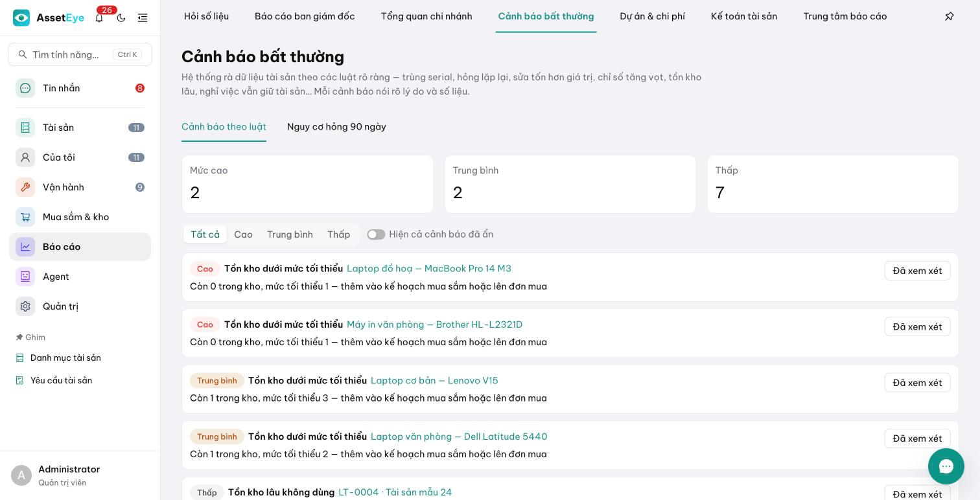This screenshot has height=500, width=980.
Task: Filter alerts by Thấp severity
Action: (x=338, y=234)
